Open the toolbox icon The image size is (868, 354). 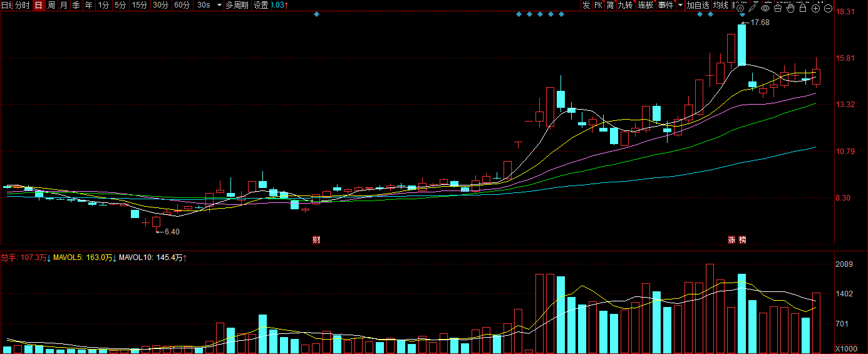[x=778, y=8]
